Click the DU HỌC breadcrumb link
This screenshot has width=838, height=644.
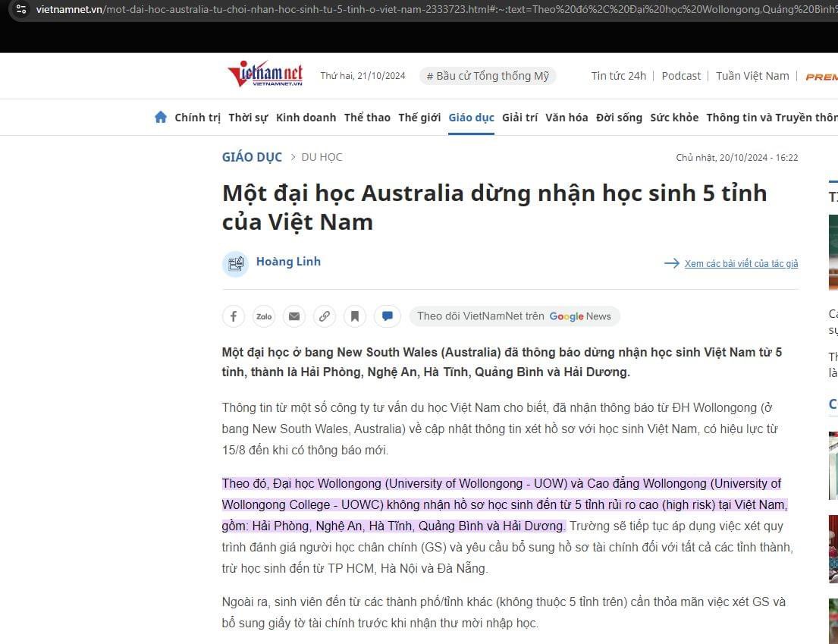click(322, 157)
